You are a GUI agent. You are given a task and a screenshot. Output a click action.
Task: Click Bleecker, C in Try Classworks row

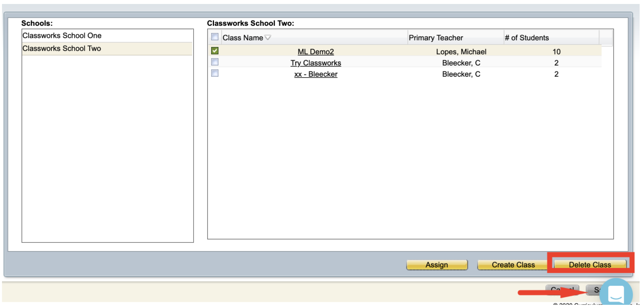click(x=461, y=63)
